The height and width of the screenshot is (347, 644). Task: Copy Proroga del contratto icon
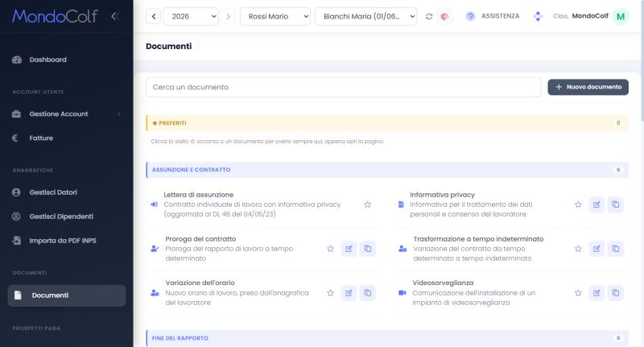click(x=368, y=249)
